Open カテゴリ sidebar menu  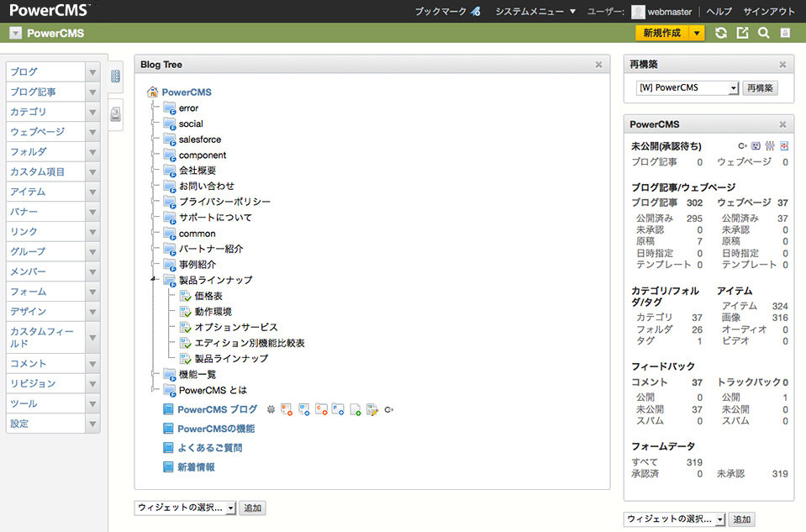(45, 112)
